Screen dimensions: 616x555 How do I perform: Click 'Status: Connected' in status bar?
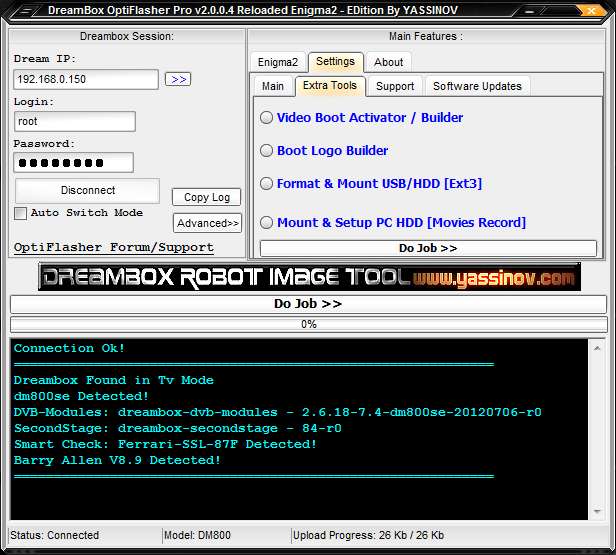coord(55,535)
